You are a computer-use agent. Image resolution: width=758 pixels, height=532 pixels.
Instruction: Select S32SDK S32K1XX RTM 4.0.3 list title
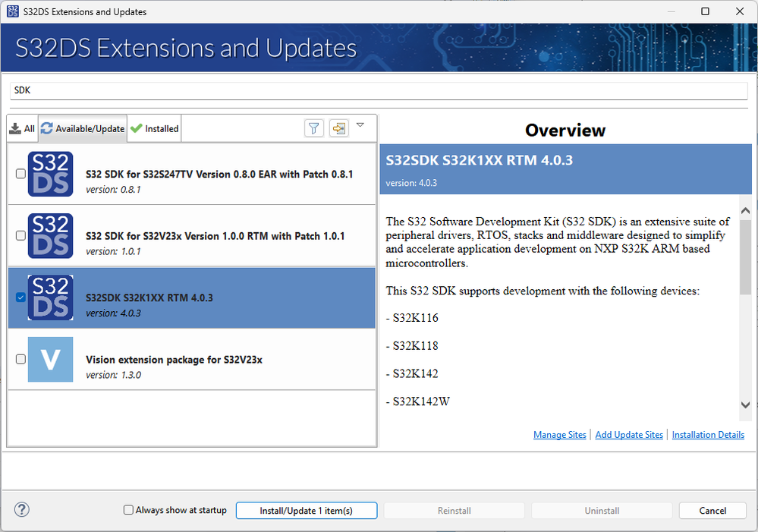149,298
